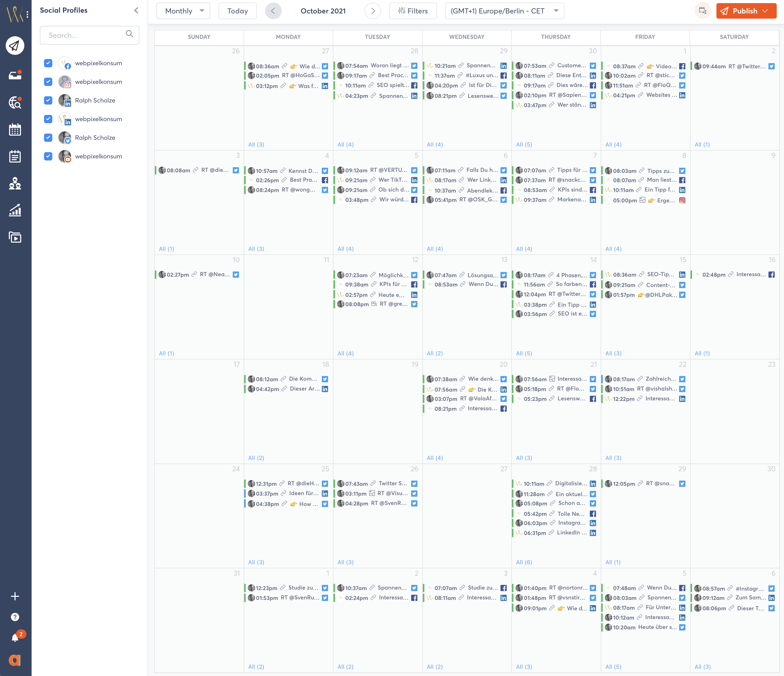Click the collapse sidebar arrow button
784x676 pixels.
coord(136,10)
